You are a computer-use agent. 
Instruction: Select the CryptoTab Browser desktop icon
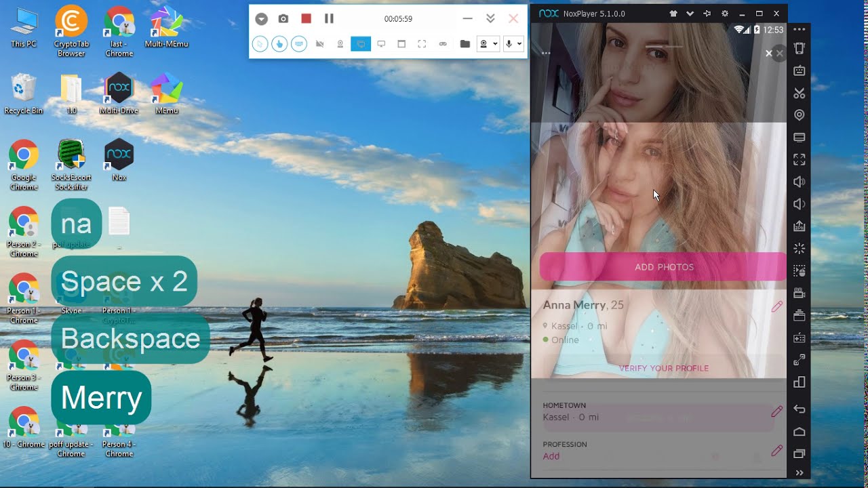pyautogui.click(x=71, y=30)
